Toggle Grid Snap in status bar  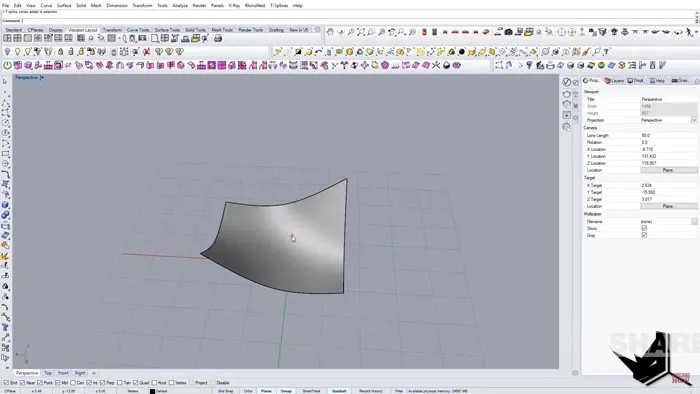click(x=225, y=391)
